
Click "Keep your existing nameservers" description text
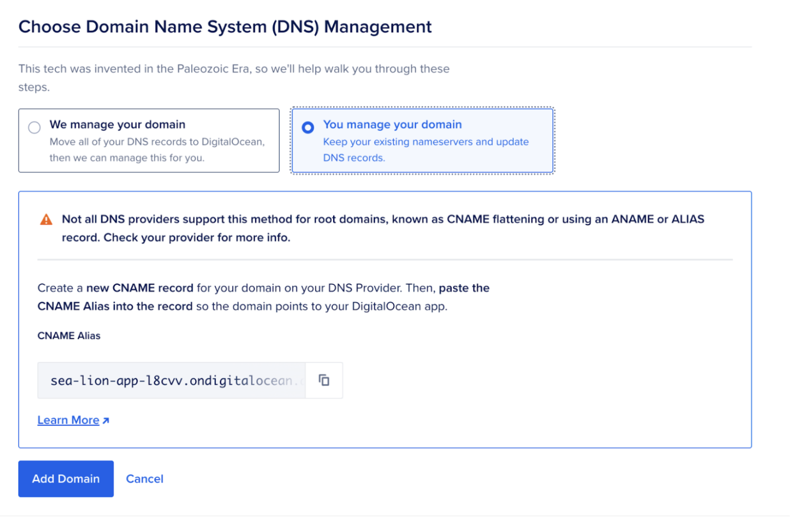426,150
